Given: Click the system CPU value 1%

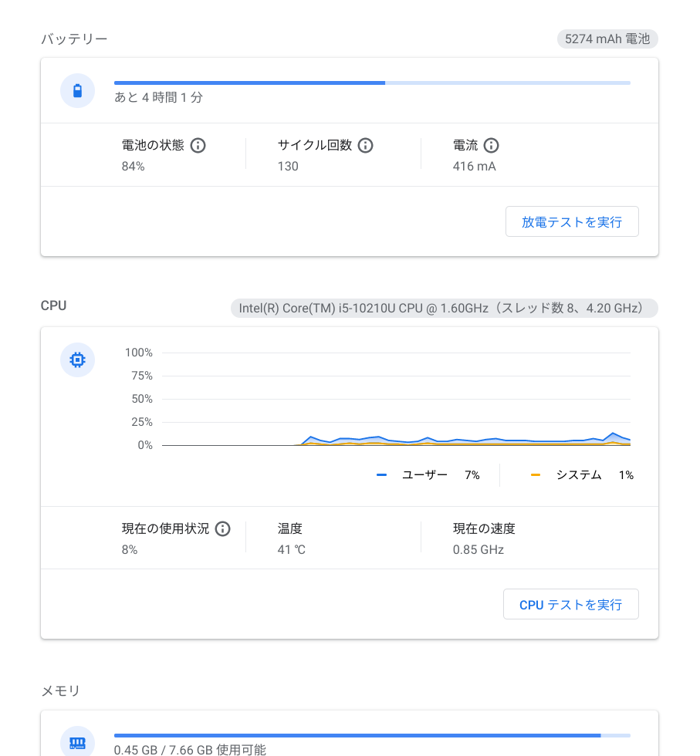Looking at the screenshot, I should coord(626,475).
